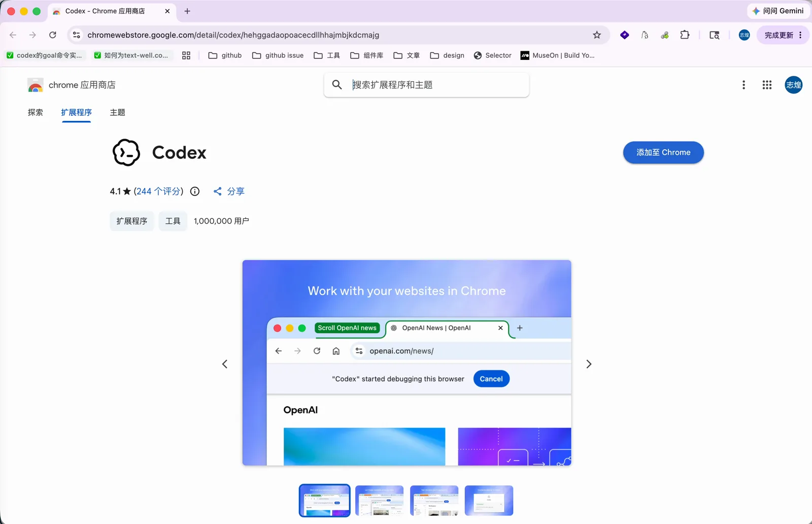Open the Chrome profile avatar in toolbar

click(x=744, y=35)
